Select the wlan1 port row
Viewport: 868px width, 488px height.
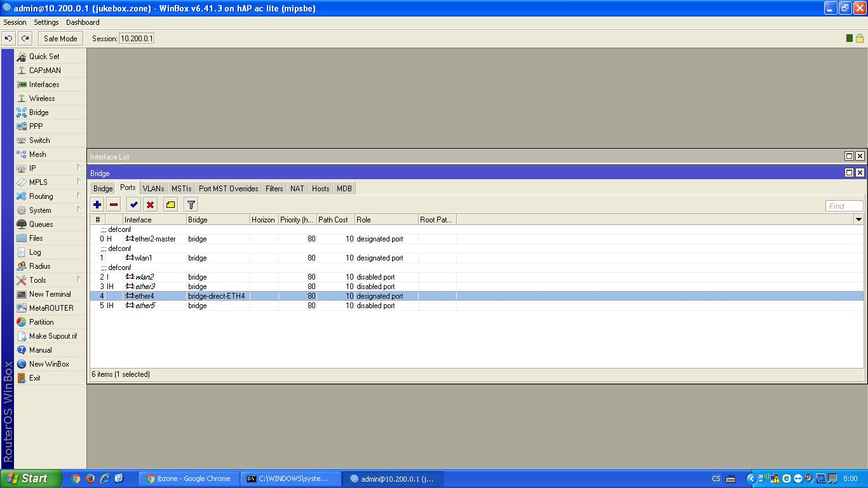477,258
